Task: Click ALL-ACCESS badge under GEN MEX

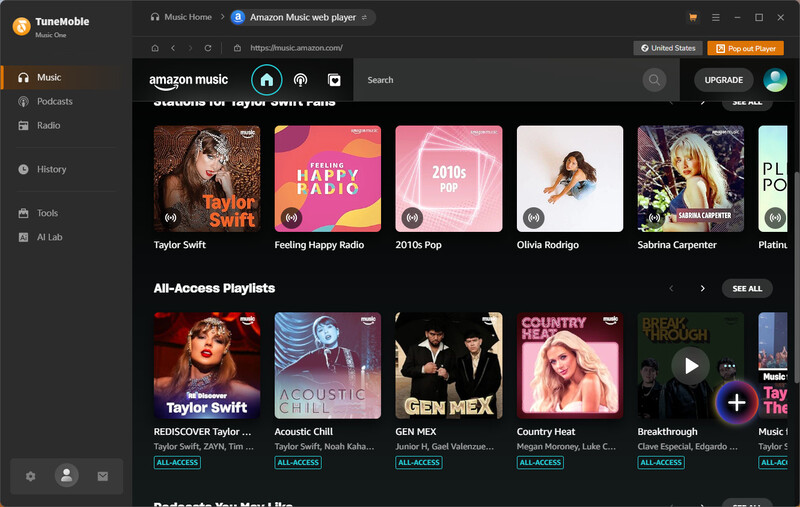Action: tap(419, 463)
